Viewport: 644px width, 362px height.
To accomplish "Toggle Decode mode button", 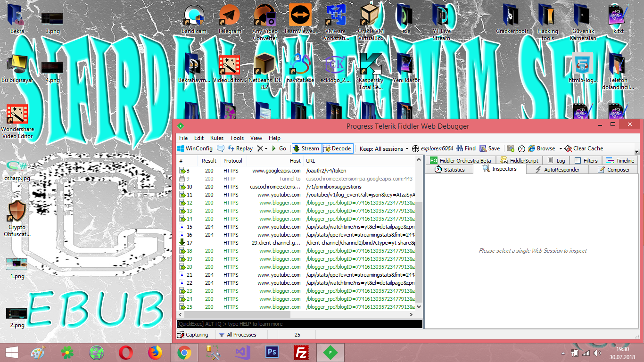I will [x=337, y=148].
